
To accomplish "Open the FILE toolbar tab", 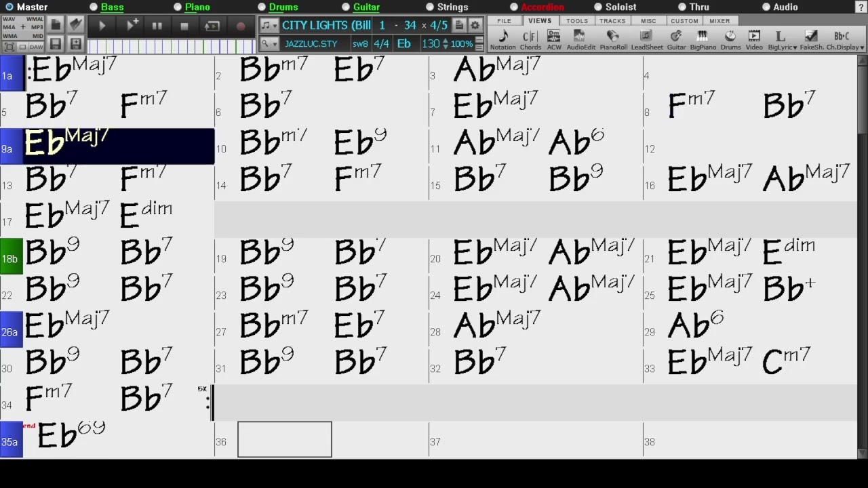I will pos(504,21).
